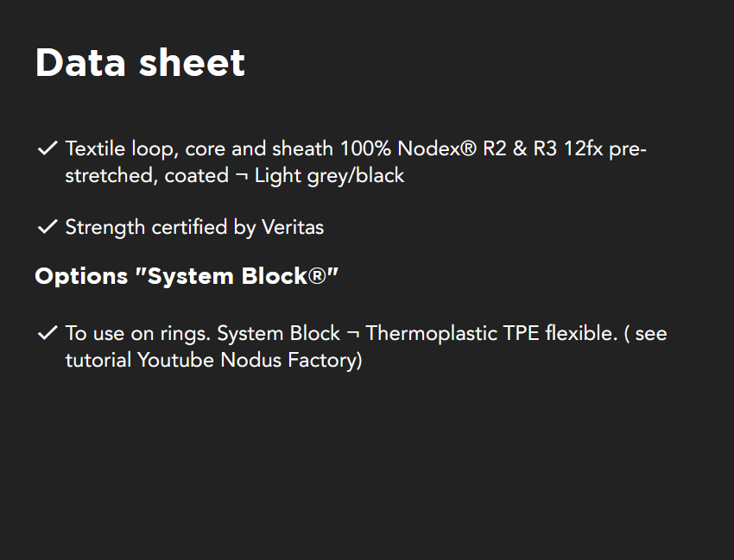Click the checkmark beside Textile loop bullet
The height and width of the screenshot is (560, 734).
pos(47,149)
